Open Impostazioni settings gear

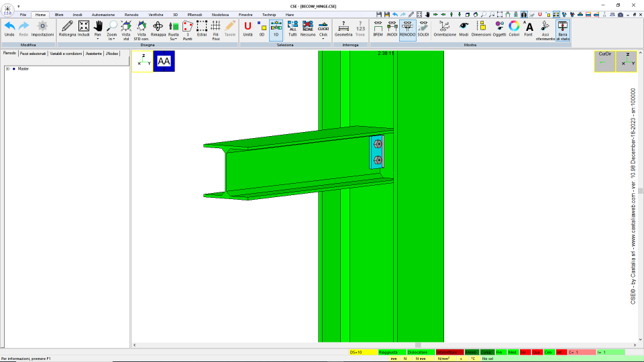pyautogui.click(x=42, y=29)
